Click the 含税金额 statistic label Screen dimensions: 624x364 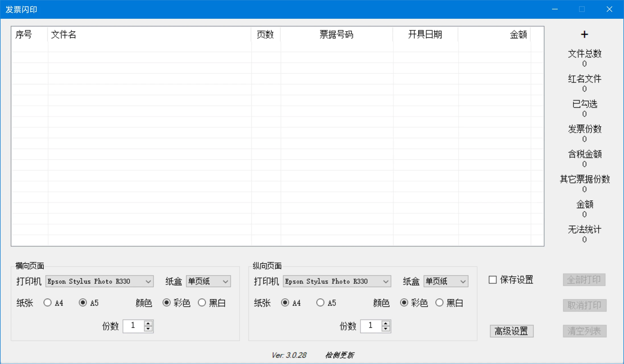click(x=585, y=154)
